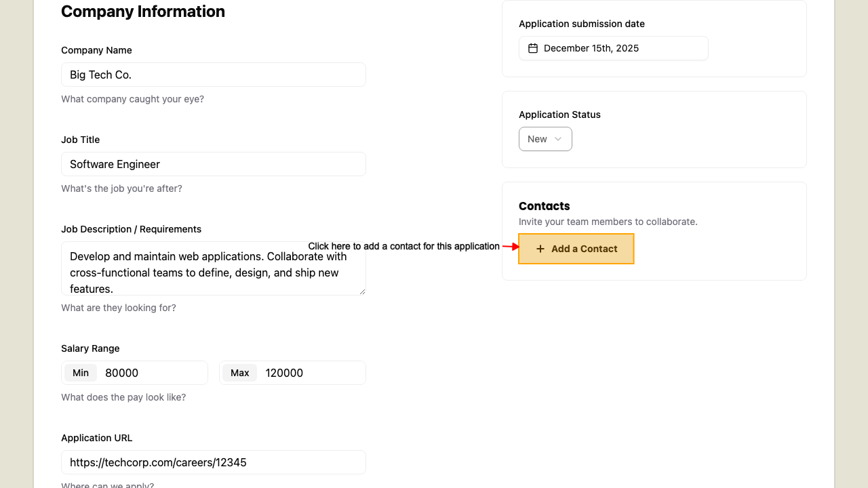Click into the Job Title input field
Image resolution: width=868 pixels, height=488 pixels.
(213, 164)
